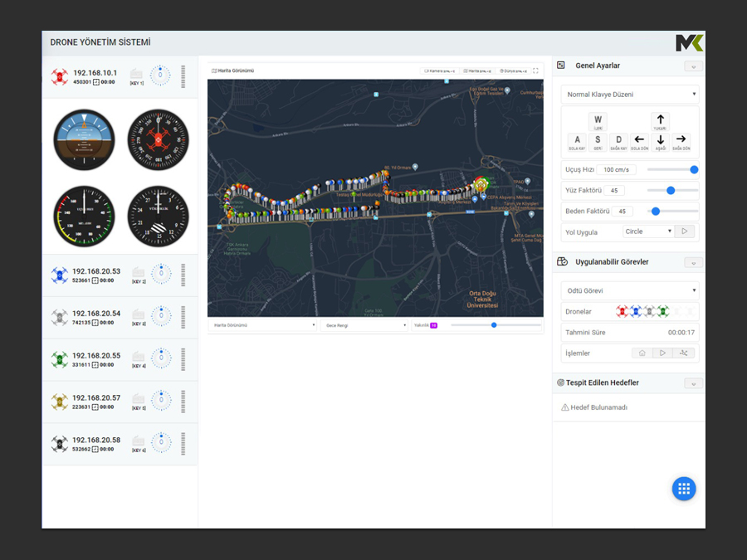Click the attitude indicator gauge
This screenshot has width=747, height=560.
84,139
